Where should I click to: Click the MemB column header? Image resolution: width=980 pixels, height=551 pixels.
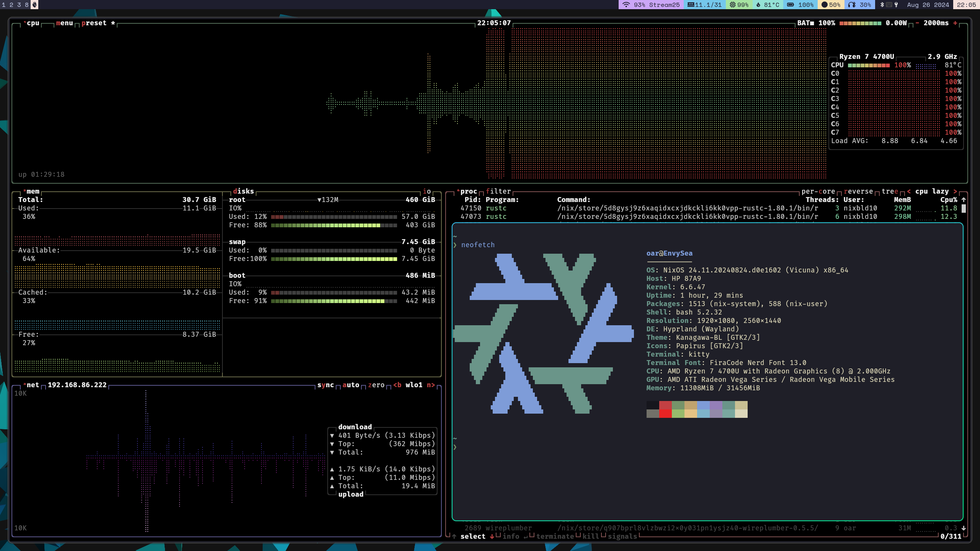(902, 200)
